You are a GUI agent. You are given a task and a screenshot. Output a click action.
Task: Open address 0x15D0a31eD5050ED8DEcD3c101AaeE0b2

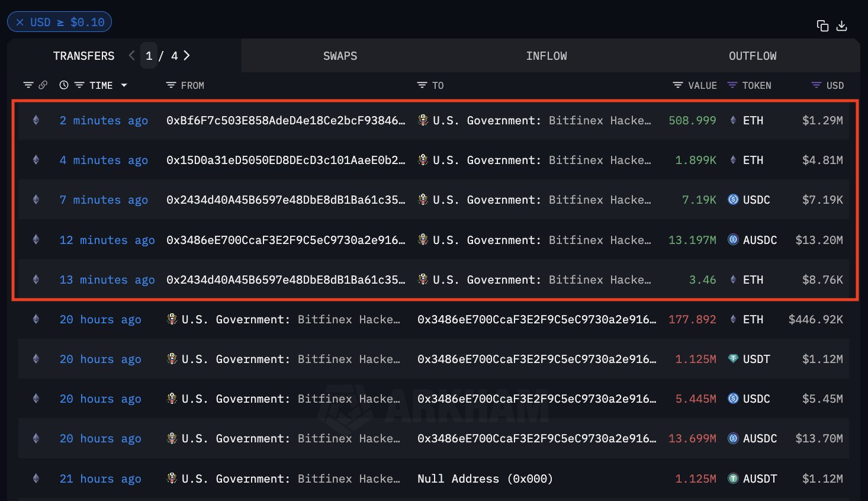pyautogui.click(x=285, y=160)
